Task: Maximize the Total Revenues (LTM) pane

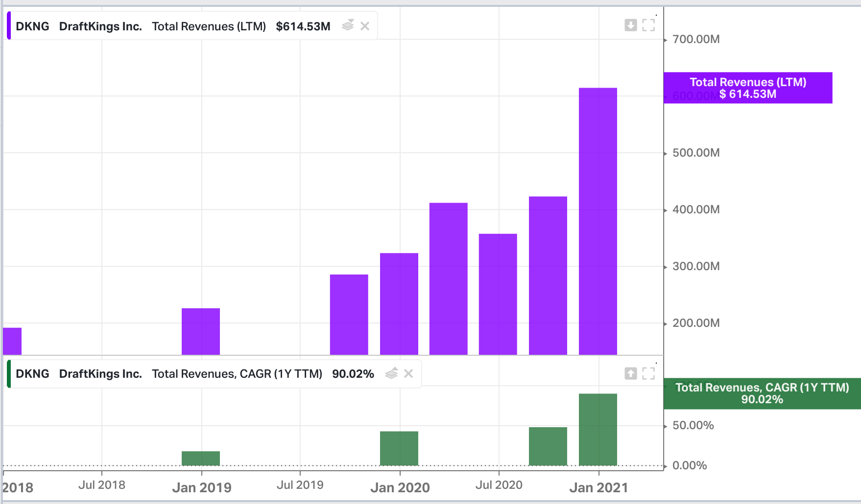Action: [x=648, y=25]
